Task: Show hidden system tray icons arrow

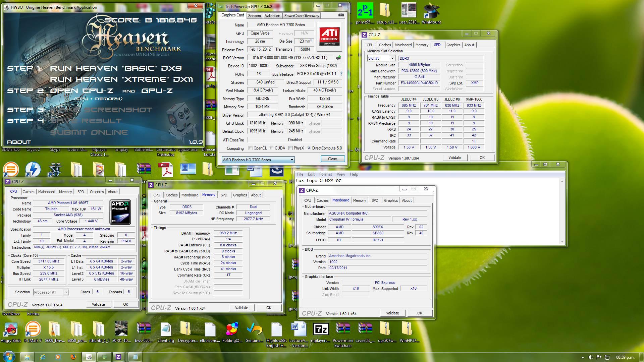Action: point(583,357)
